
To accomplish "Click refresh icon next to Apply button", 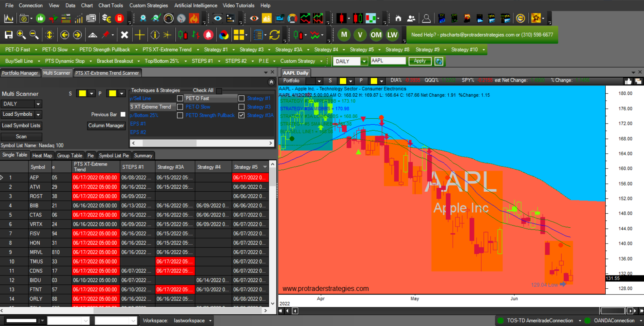I will tap(439, 61).
